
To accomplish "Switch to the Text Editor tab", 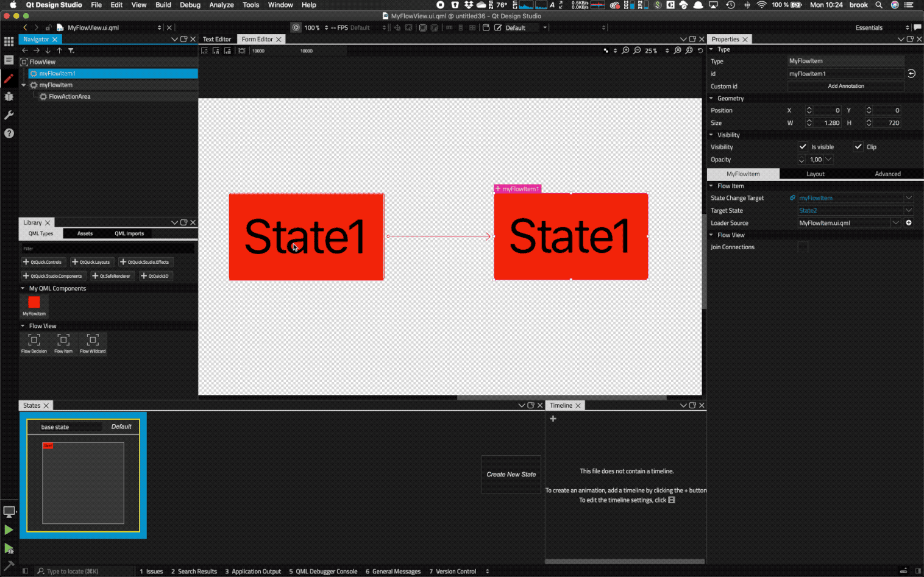I will (x=217, y=39).
